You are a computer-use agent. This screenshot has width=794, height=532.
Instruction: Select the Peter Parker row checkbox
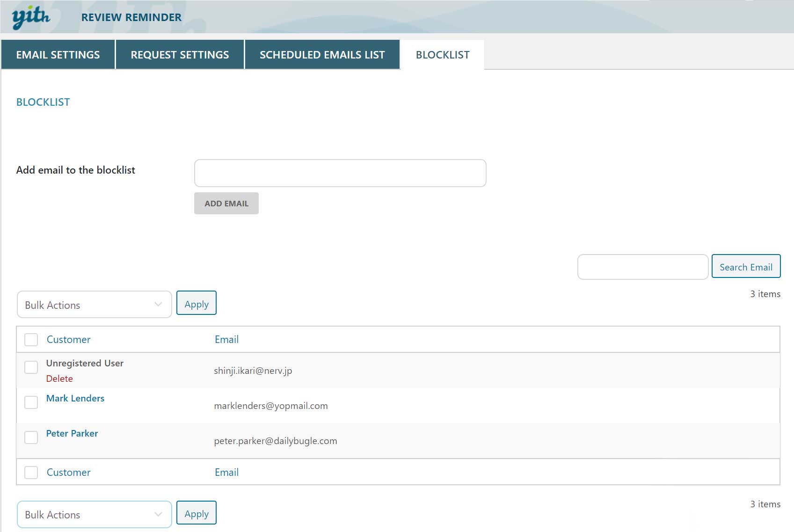point(31,437)
